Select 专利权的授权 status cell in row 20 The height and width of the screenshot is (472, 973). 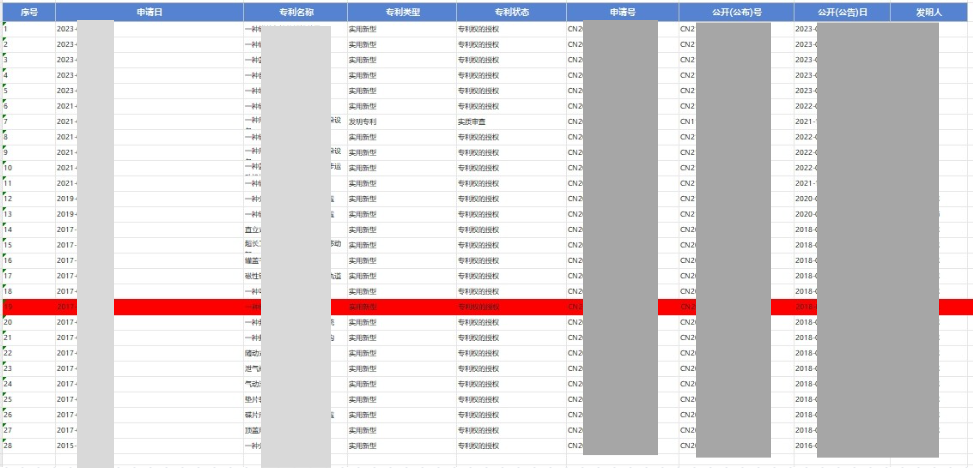point(511,322)
